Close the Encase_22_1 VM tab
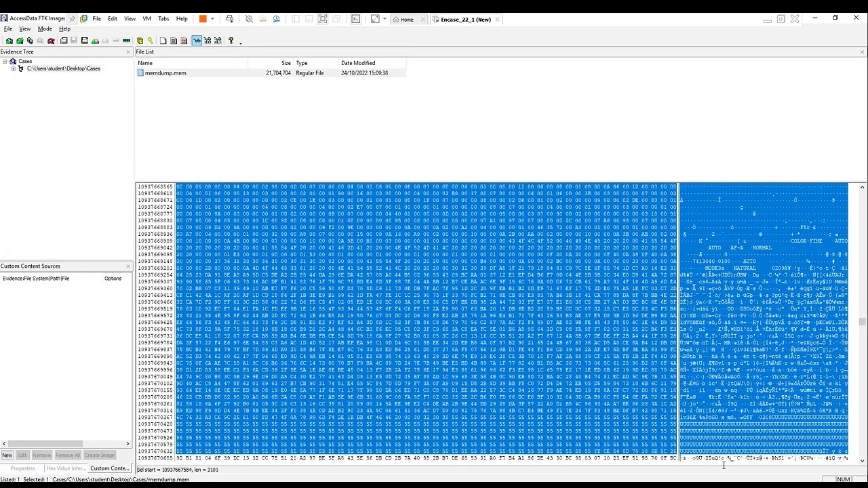This screenshot has height=488, width=868. click(497, 20)
